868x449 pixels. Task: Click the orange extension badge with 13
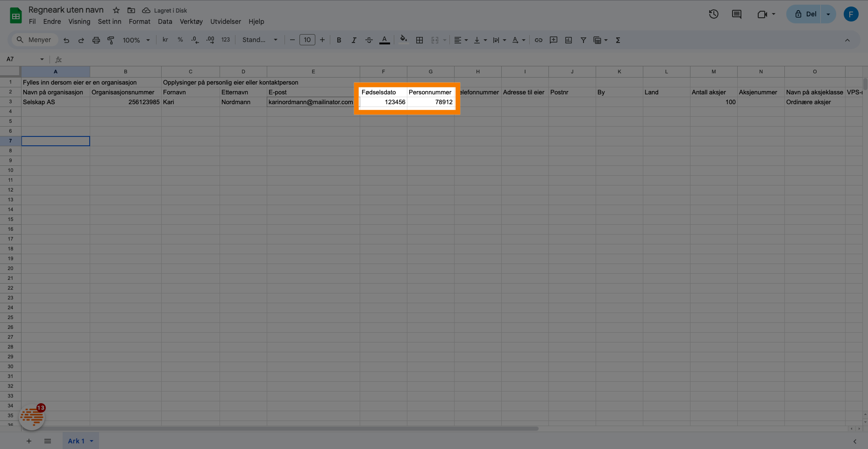tap(32, 416)
